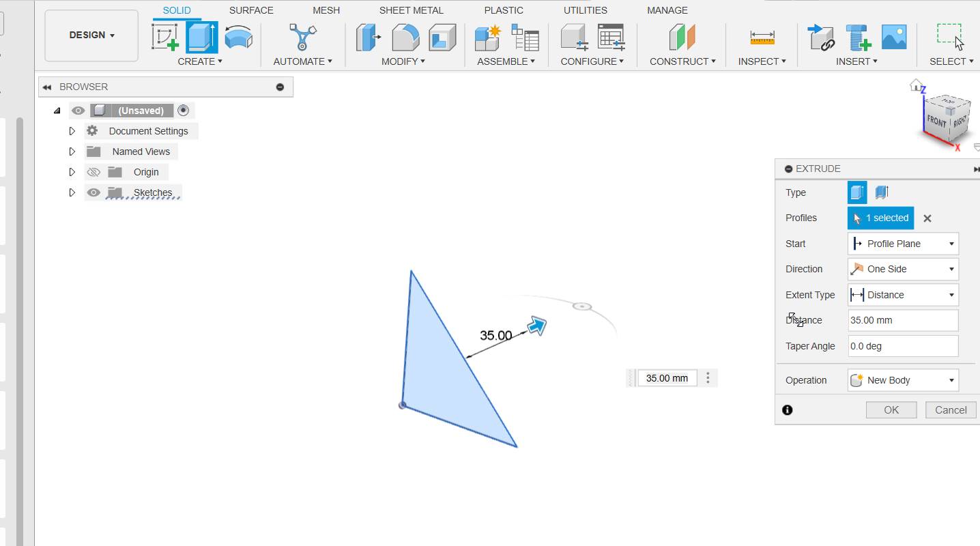Click the Insert Image canvas icon

[894, 37]
